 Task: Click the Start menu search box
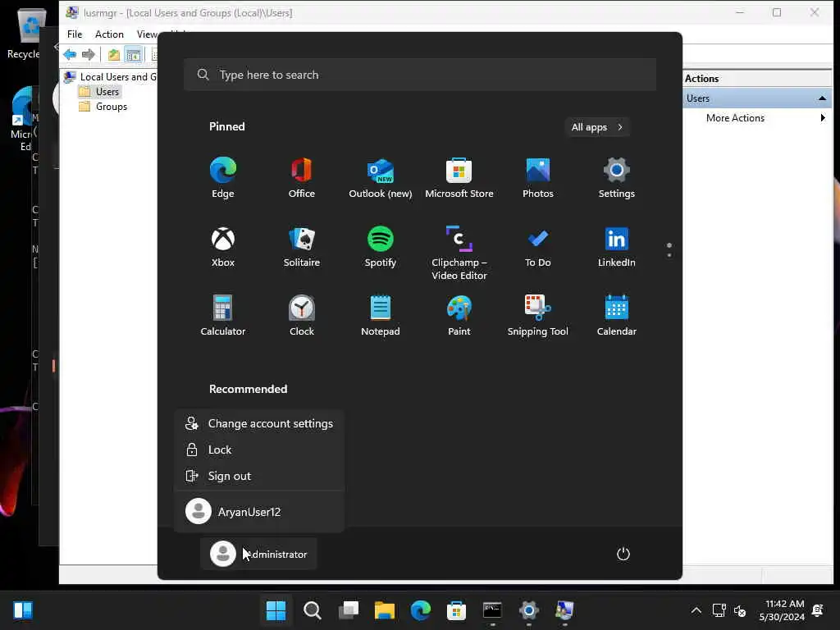(420, 75)
